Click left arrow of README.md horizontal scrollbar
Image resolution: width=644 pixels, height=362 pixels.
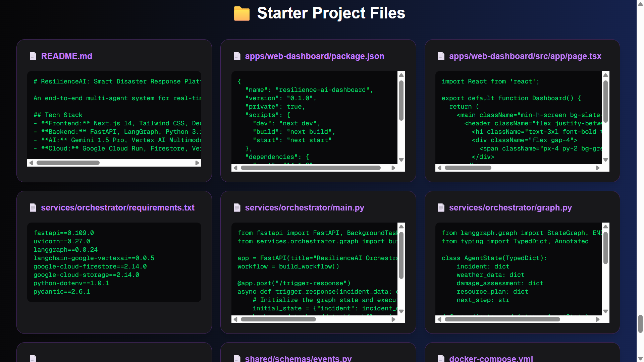pos(31,163)
